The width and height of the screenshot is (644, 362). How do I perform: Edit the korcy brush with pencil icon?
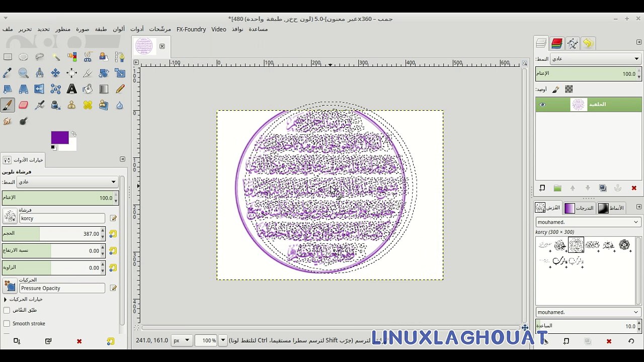[x=113, y=218]
